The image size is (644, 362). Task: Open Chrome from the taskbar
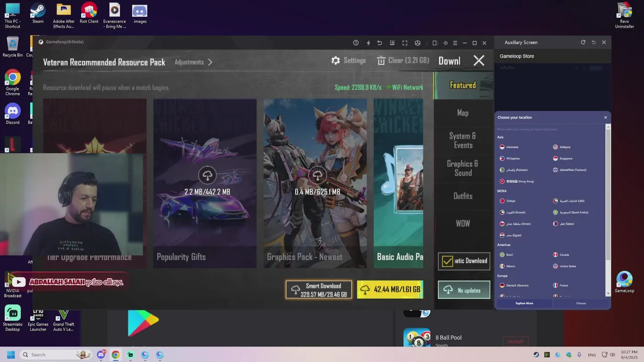point(116,354)
